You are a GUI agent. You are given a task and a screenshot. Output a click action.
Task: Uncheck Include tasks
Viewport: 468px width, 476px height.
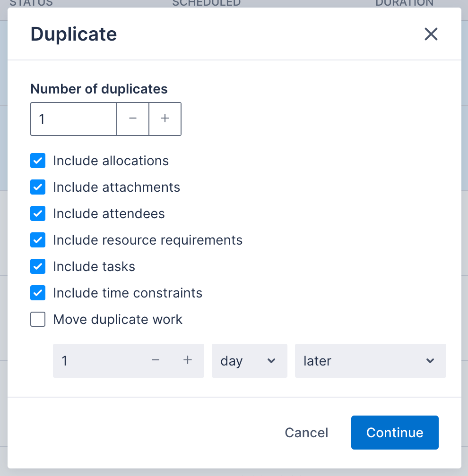click(37, 266)
